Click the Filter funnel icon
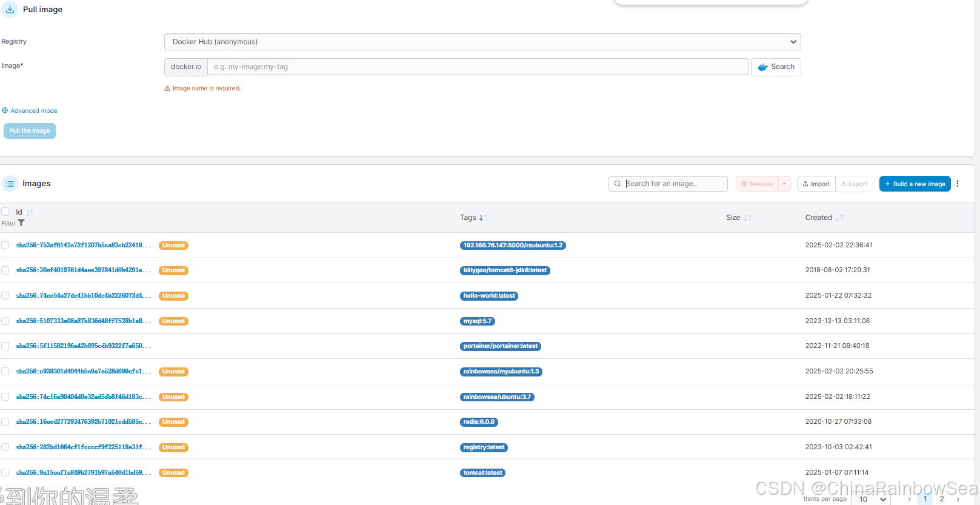This screenshot has height=505, width=980. (x=21, y=223)
